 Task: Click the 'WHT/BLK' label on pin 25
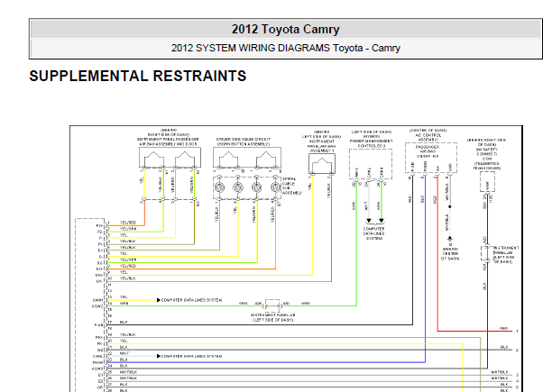click(x=128, y=372)
